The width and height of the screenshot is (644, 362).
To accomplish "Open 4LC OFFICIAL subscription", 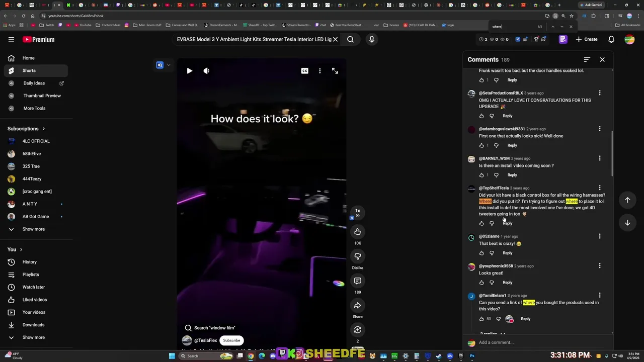I will coord(36,141).
